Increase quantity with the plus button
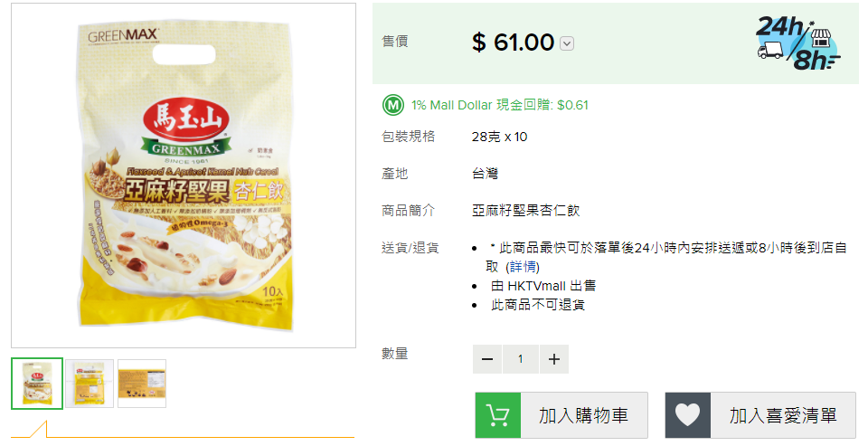Viewport: 868px width, 446px height. pos(554,359)
